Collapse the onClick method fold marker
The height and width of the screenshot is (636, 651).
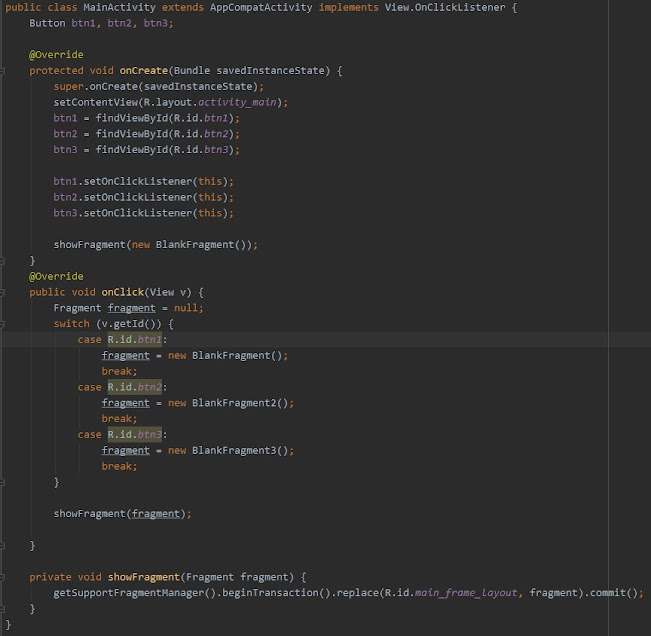(x=4, y=292)
